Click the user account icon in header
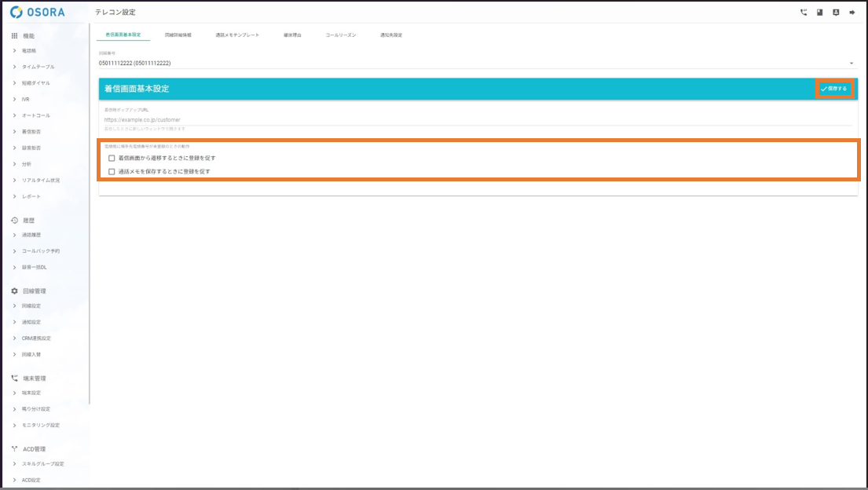The height and width of the screenshot is (490, 868). coord(836,13)
